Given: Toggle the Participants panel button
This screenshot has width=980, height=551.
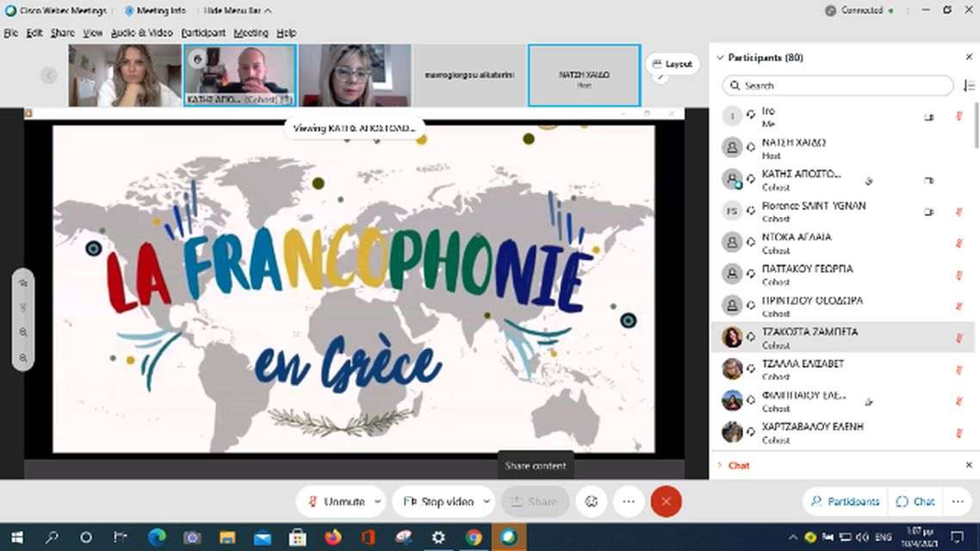Looking at the screenshot, I should tap(845, 501).
